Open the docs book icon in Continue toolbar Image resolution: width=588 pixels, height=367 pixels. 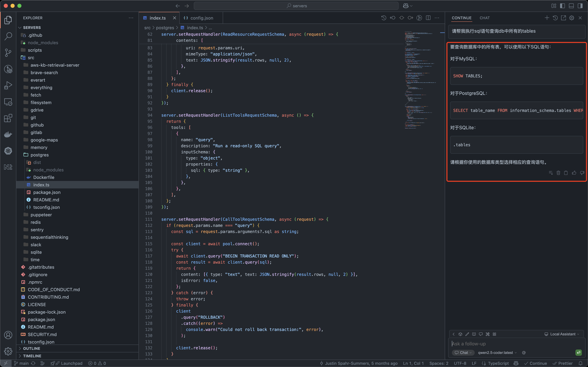pos(474,334)
